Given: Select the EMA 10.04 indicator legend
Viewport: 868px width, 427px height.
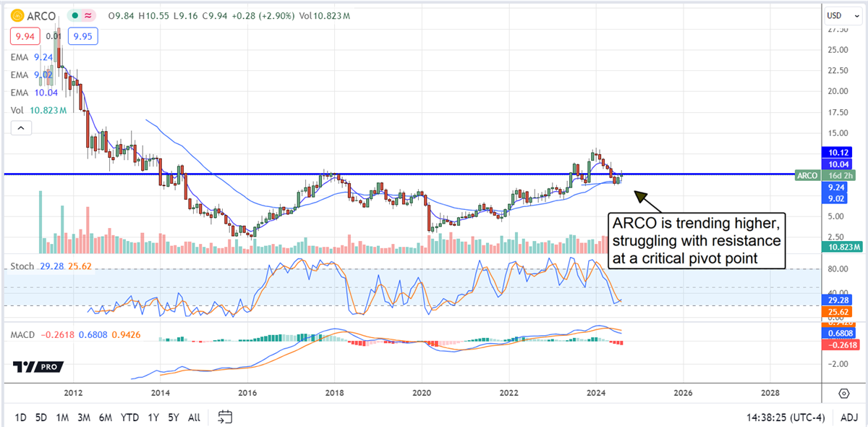Looking at the screenshot, I should coord(33,93).
